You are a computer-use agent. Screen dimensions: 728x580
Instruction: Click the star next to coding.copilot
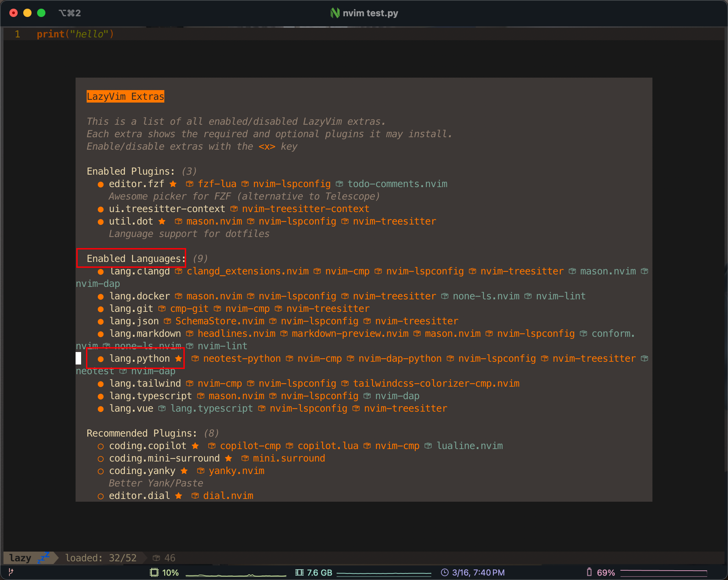pyautogui.click(x=195, y=446)
